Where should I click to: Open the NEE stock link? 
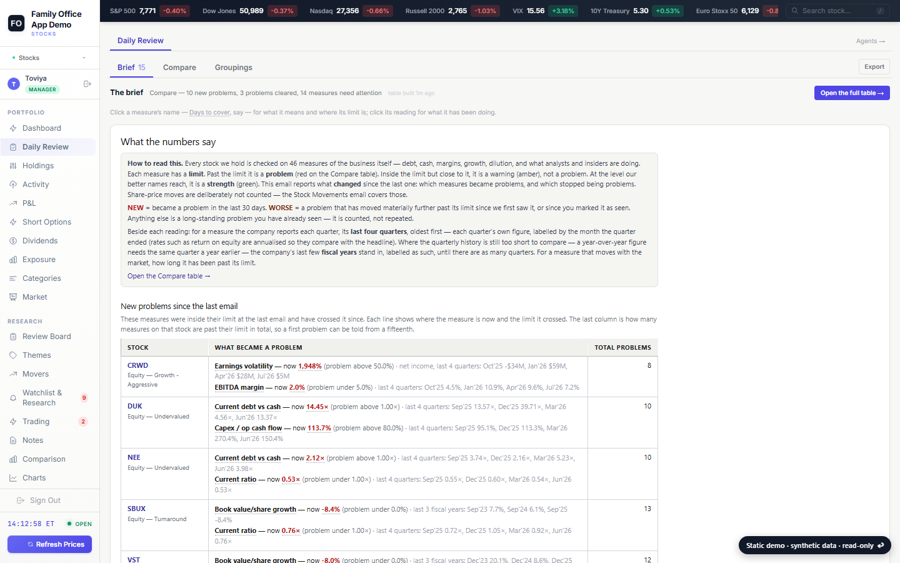(x=134, y=457)
